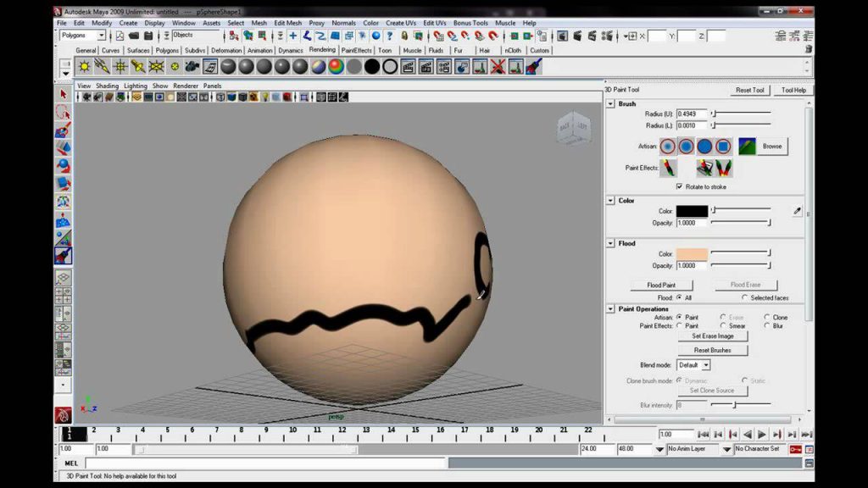Open the viewport Lighting menu
This screenshot has width=868, height=488.
tap(135, 86)
